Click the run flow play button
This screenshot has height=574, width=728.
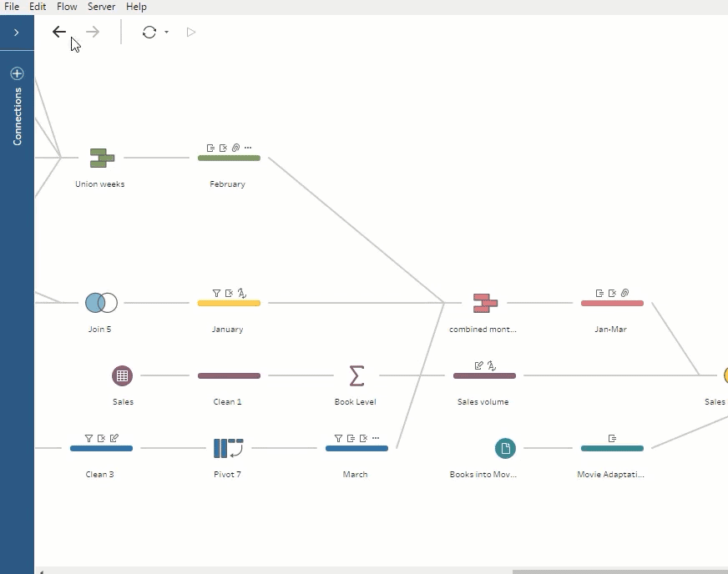coord(191,33)
